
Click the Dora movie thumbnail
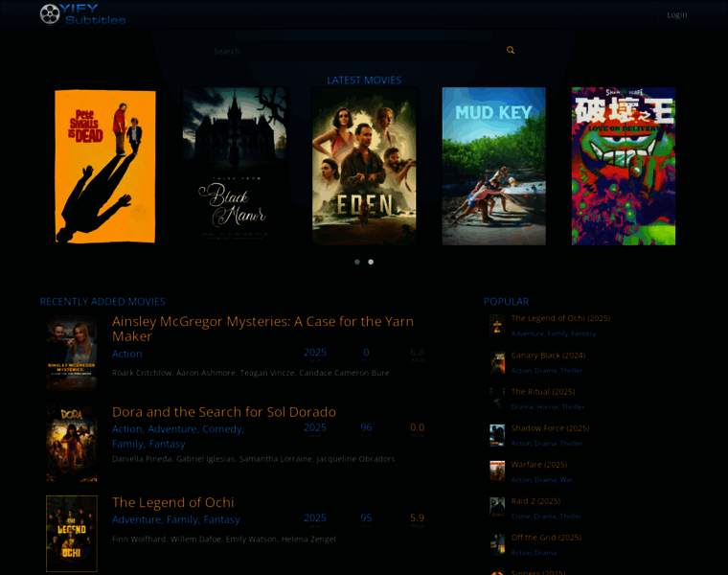[x=72, y=444]
